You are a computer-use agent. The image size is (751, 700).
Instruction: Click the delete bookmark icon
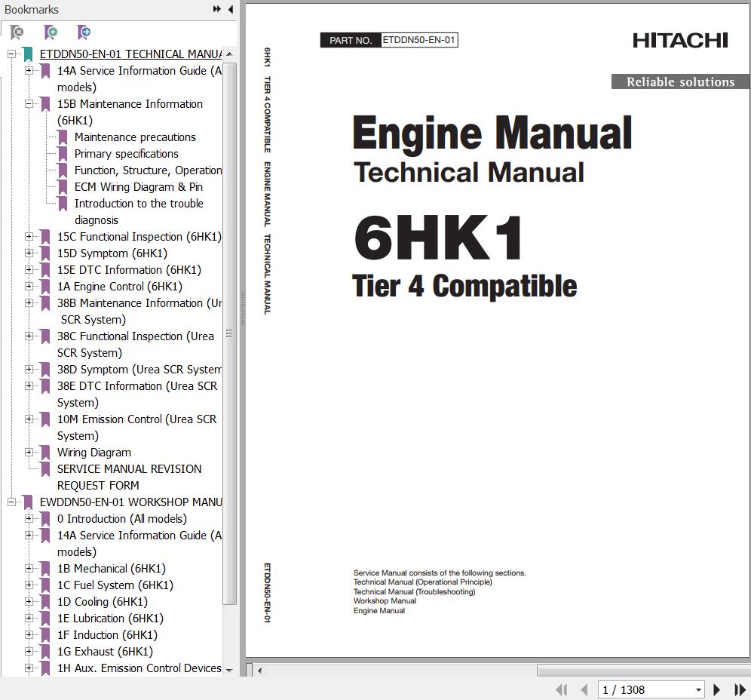[x=17, y=32]
